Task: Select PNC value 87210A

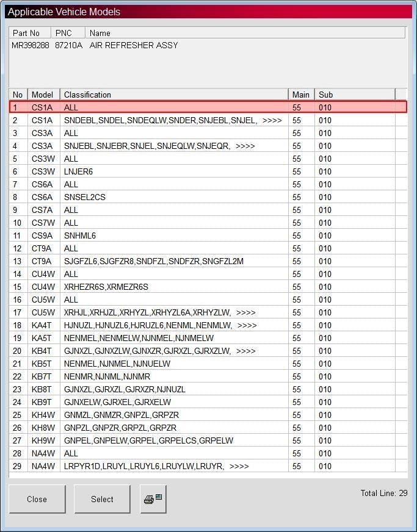Action: point(68,45)
